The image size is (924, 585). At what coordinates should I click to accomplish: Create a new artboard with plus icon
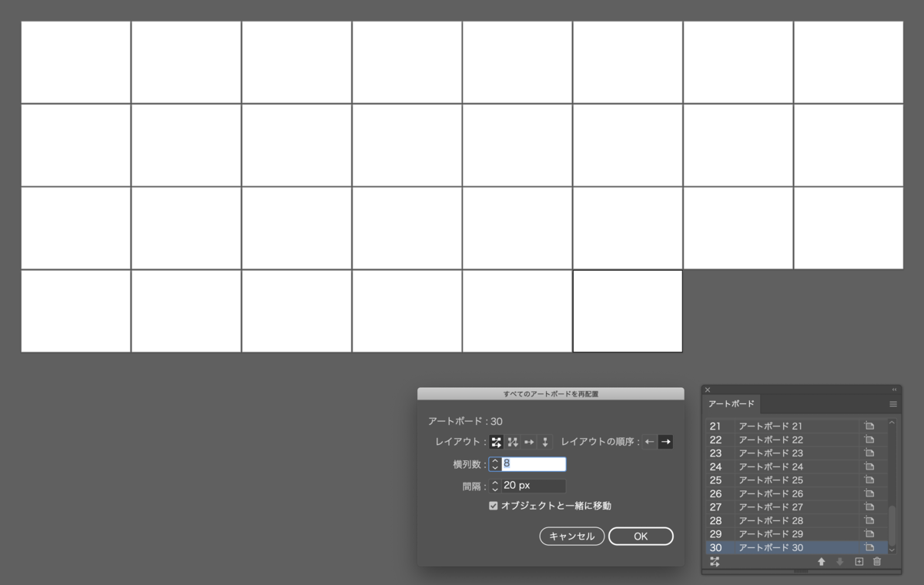(x=859, y=562)
